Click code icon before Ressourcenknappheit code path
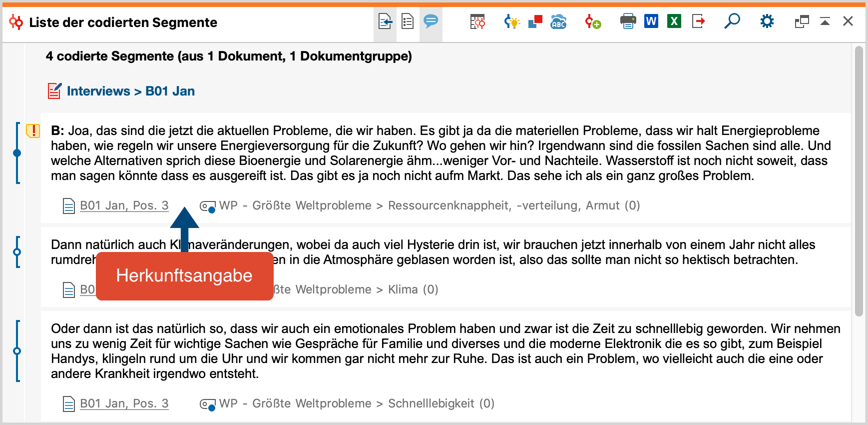Screen dimensions: 868x425 [x=207, y=206]
